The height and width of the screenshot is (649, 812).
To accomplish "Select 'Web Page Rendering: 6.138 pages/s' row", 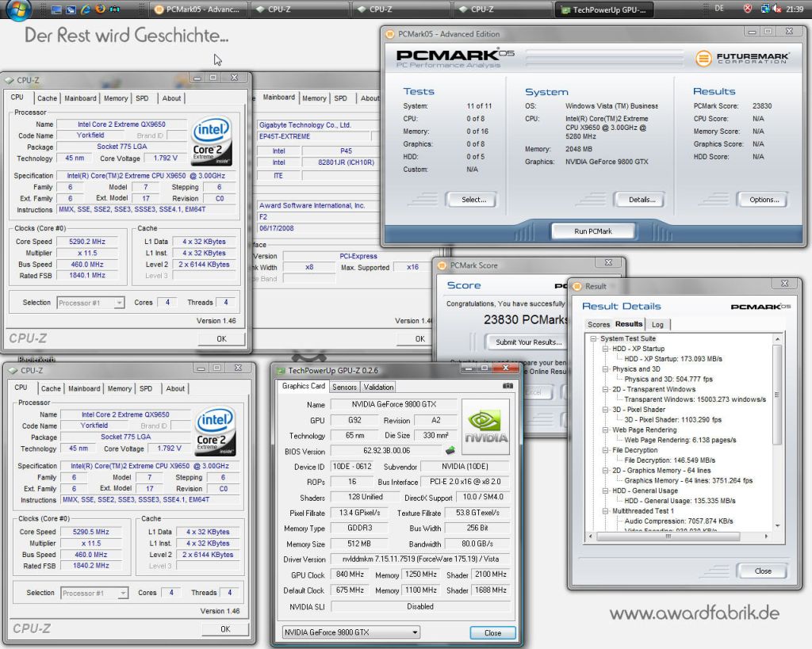I will (x=680, y=440).
